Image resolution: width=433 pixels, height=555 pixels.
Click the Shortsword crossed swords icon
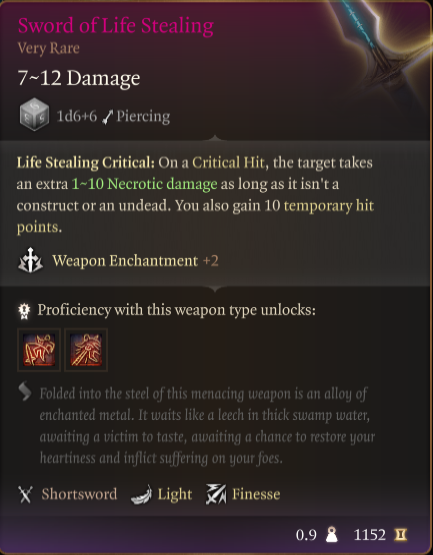(x=25, y=494)
